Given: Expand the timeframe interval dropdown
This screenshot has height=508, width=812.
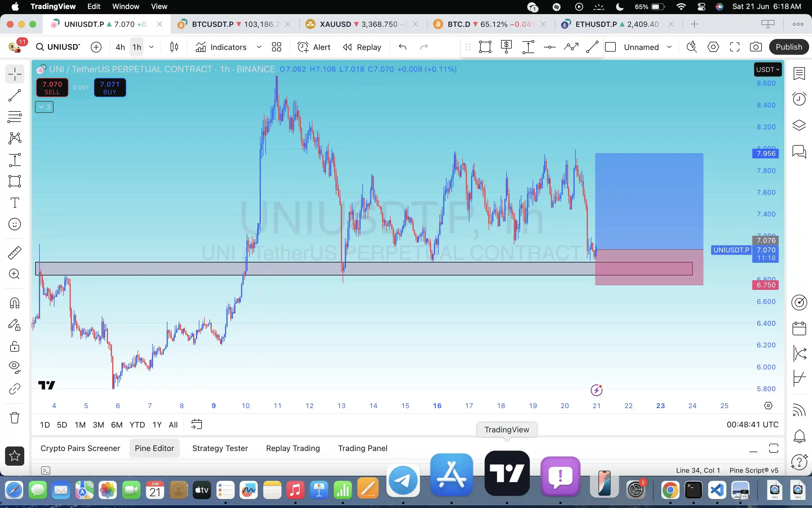Looking at the screenshot, I should coord(152,47).
